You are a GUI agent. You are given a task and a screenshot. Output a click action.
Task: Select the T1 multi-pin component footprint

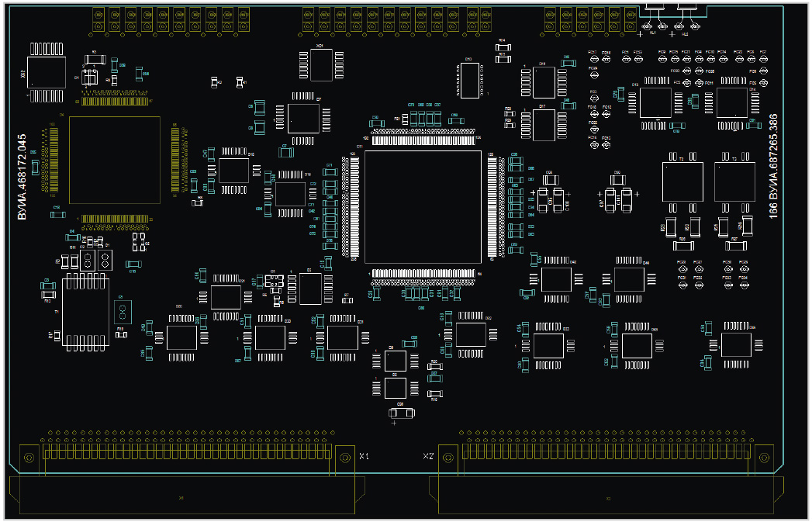[85, 312]
